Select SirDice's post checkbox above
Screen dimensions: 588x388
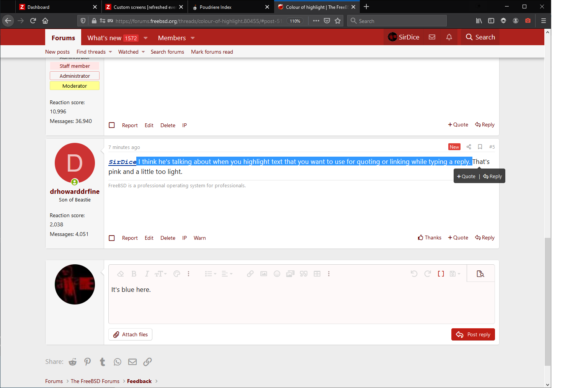pyautogui.click(x=112, y=125)
